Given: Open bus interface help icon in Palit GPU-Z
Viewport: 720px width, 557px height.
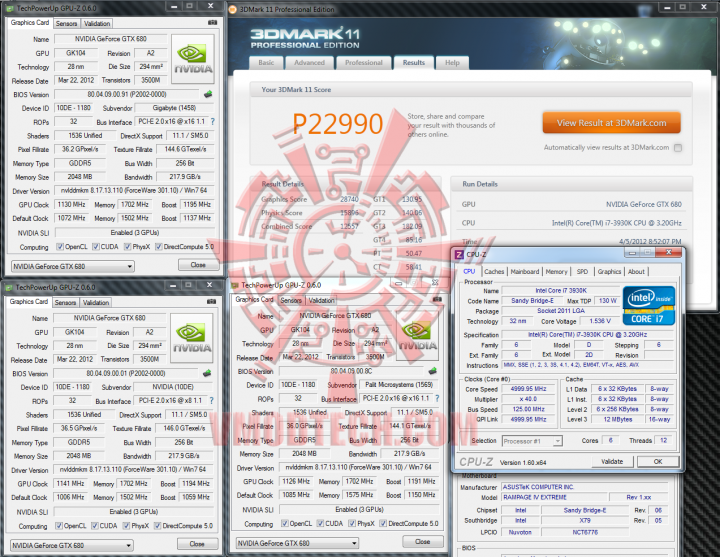Looking at the screenshot, I should click(x=437, y=398).
